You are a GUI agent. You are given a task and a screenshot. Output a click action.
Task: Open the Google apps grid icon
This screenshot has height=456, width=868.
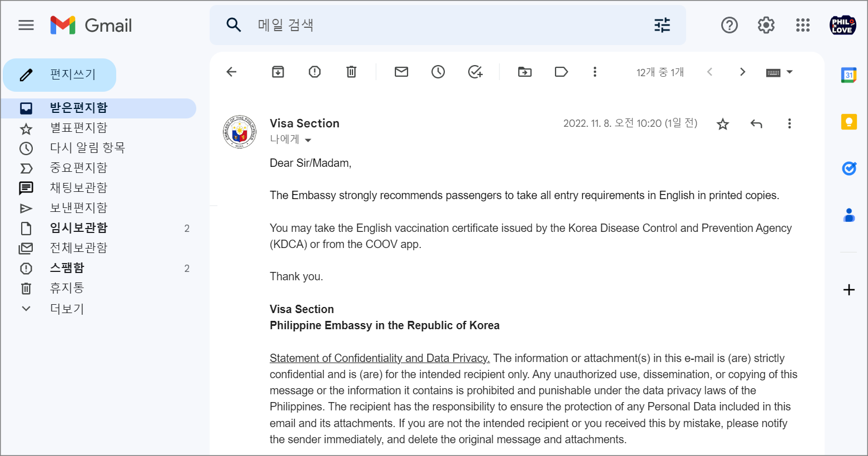[803, 25]
